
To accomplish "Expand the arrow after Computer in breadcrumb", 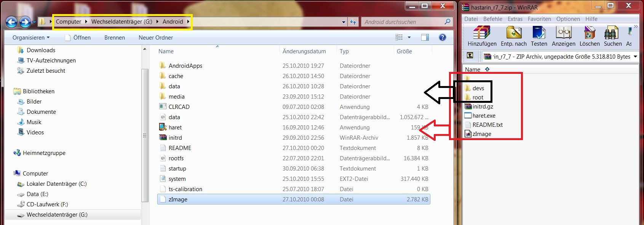I will click(86, 22).
